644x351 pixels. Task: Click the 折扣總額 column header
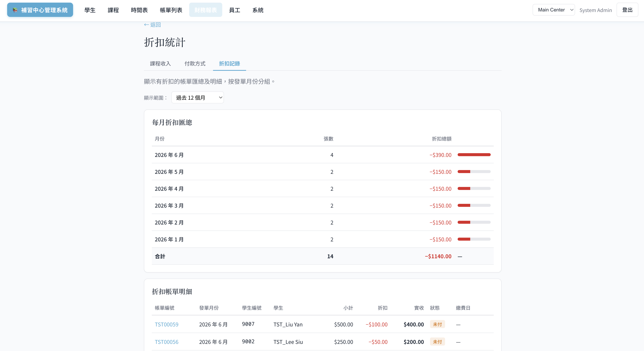(x=441, y=139)
